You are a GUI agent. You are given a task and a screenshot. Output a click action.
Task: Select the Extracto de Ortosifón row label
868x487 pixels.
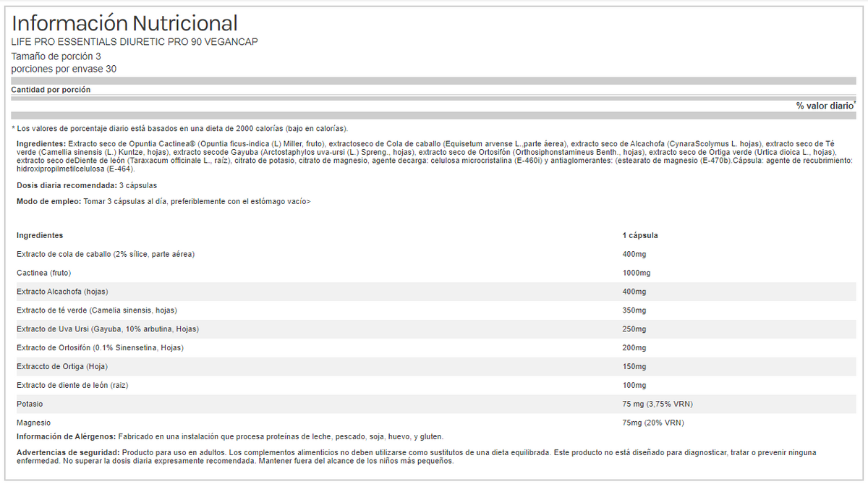[x=100, y=348]
